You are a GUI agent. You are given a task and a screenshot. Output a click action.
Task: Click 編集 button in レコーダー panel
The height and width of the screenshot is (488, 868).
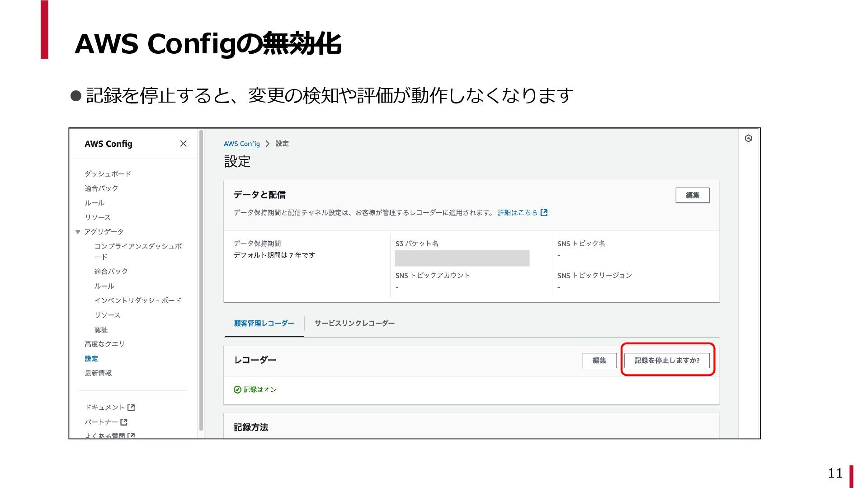tap(599, 361)
